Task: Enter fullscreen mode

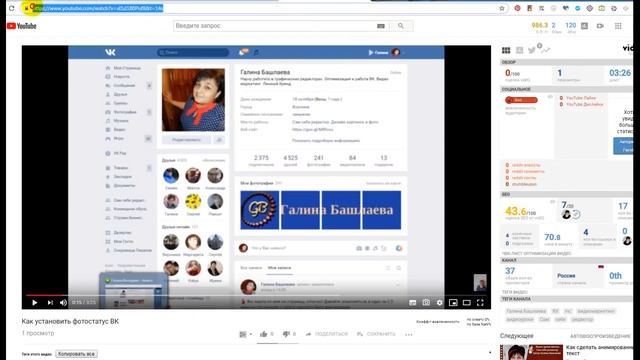Action: click(480, 302)
